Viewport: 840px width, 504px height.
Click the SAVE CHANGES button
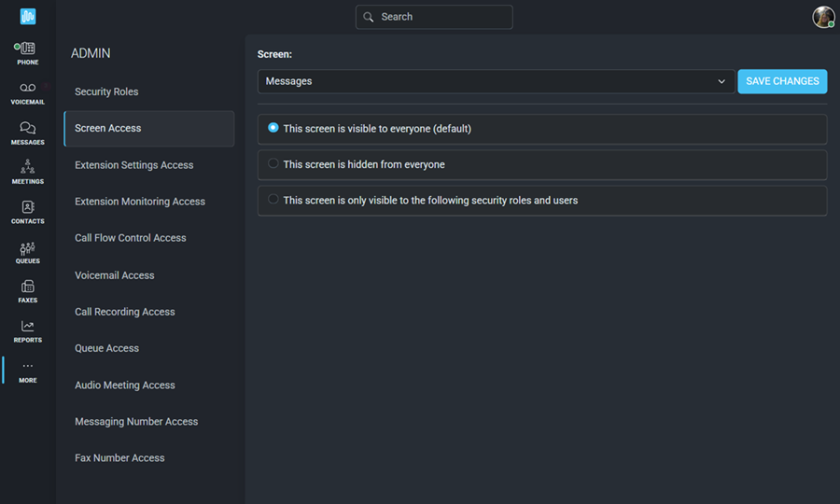[782, 81]
